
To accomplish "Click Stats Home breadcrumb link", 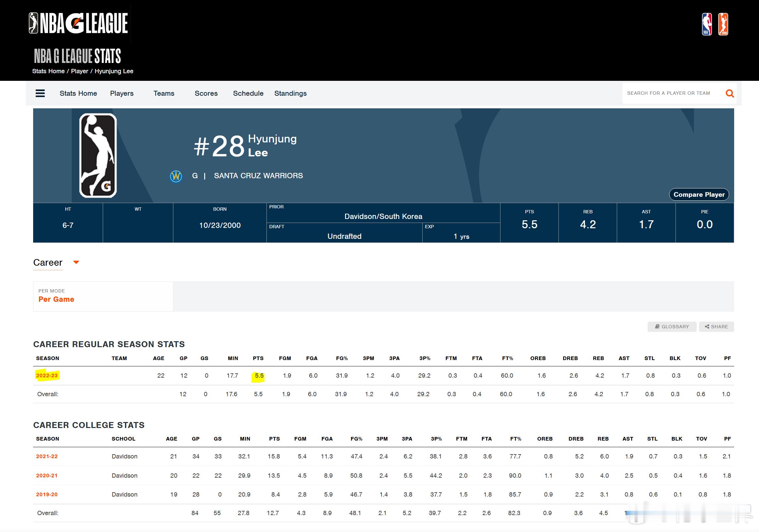I will [48, 71].
